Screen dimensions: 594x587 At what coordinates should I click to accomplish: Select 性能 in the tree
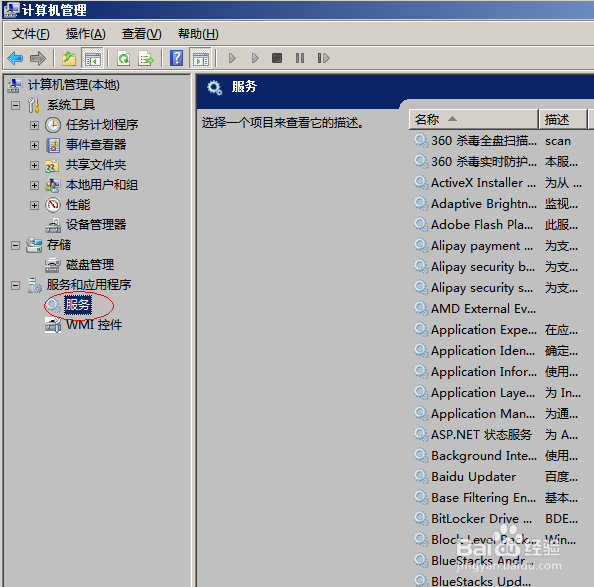pyautogui.click(x=78, y=205)
